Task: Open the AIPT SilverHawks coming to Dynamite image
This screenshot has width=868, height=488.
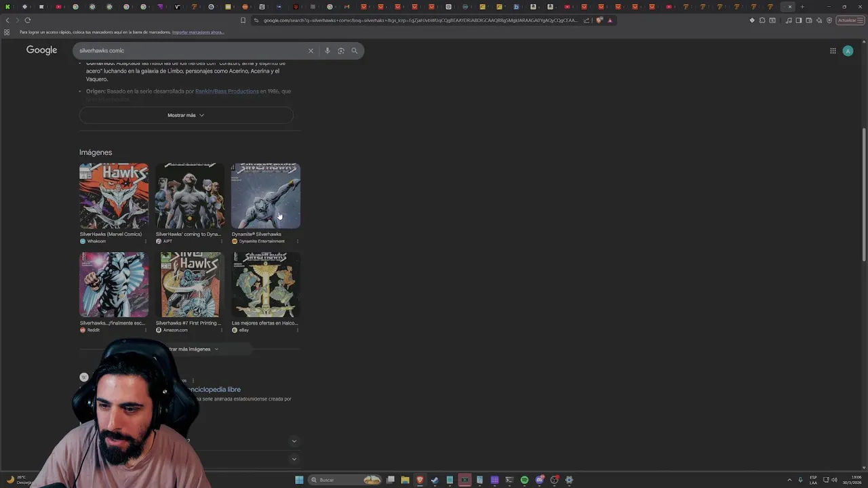Action: coord(190,196)
